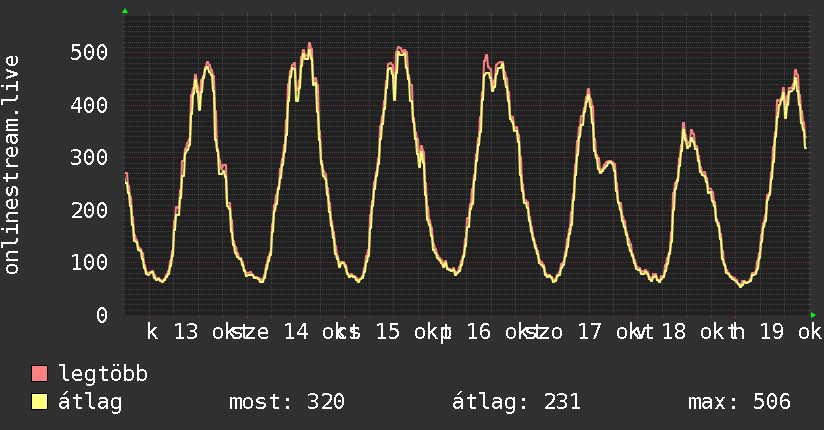This screenshot has height=430, width=824.
Task: Click the y-axis label 400
Action: point(89,105)
